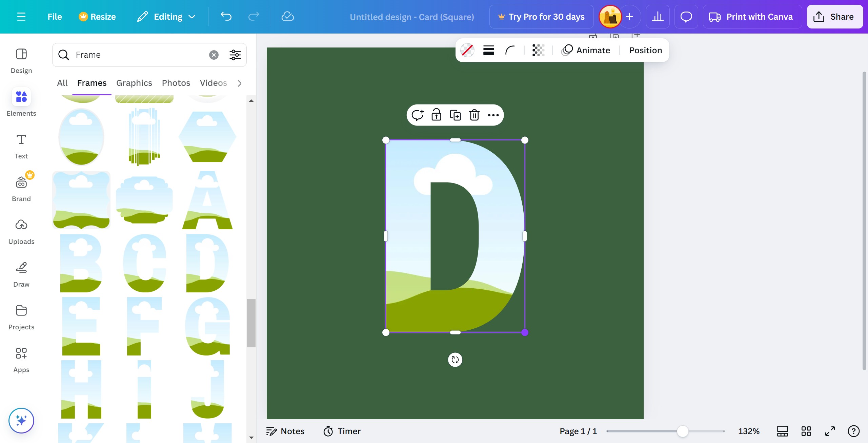Clear the Frame search text
868x443 pixels.
[214, 55]
